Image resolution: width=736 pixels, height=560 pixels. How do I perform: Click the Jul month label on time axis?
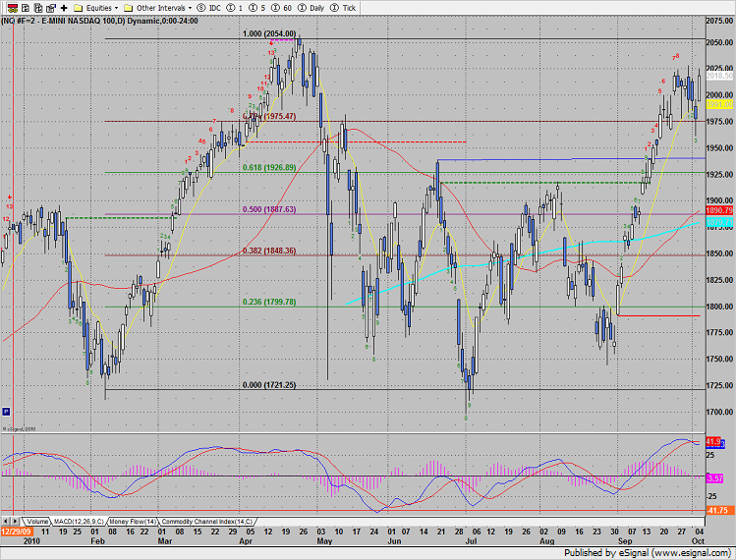471,540
